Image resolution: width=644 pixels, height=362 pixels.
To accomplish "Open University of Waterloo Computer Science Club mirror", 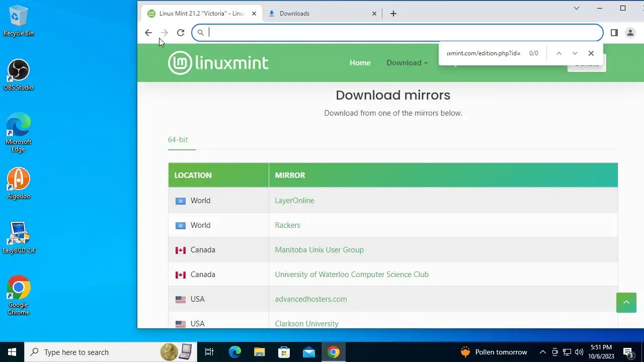I will pos(352,275).
